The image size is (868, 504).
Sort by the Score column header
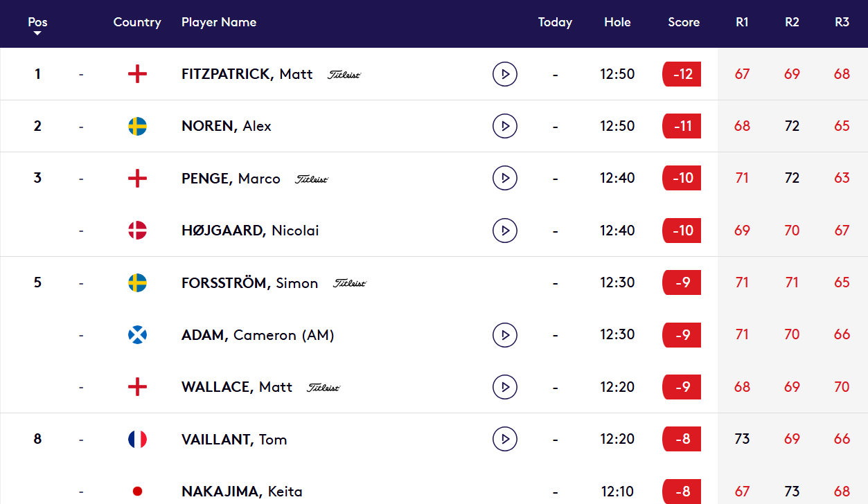[x=684, y=22]
